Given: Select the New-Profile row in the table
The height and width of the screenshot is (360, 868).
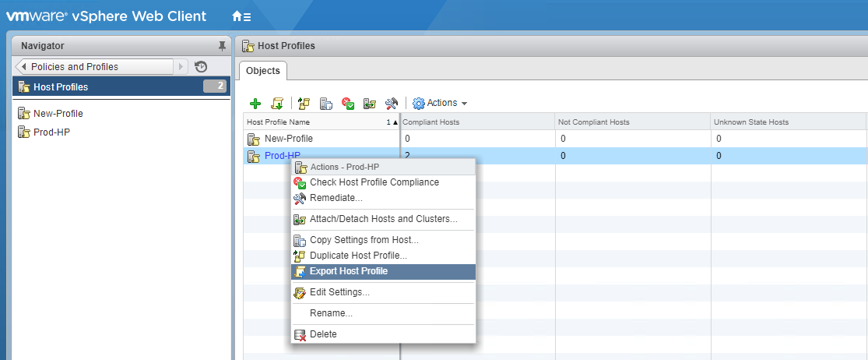Looking at the screenshot, I should click(289, 139).
